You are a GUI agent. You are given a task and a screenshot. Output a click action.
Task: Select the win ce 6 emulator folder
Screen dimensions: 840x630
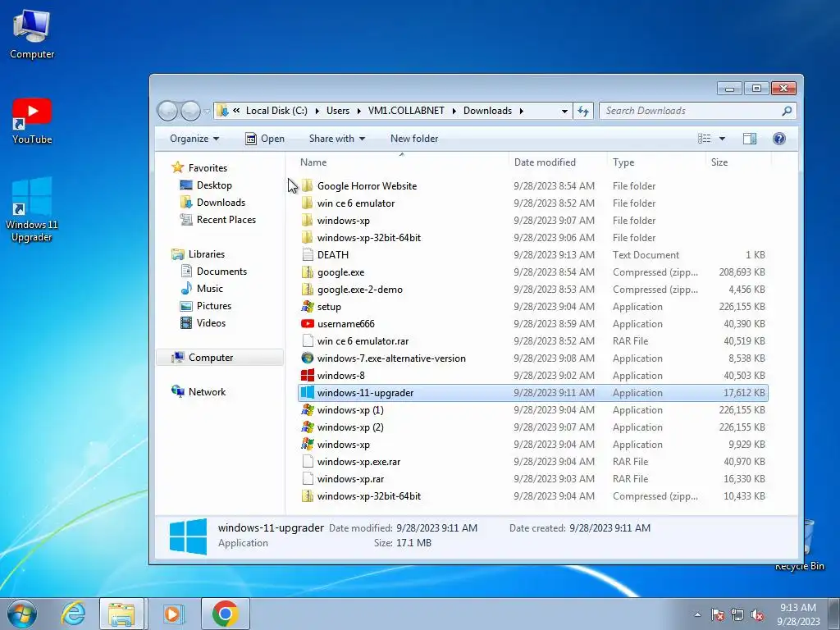(x=533, y=203)
